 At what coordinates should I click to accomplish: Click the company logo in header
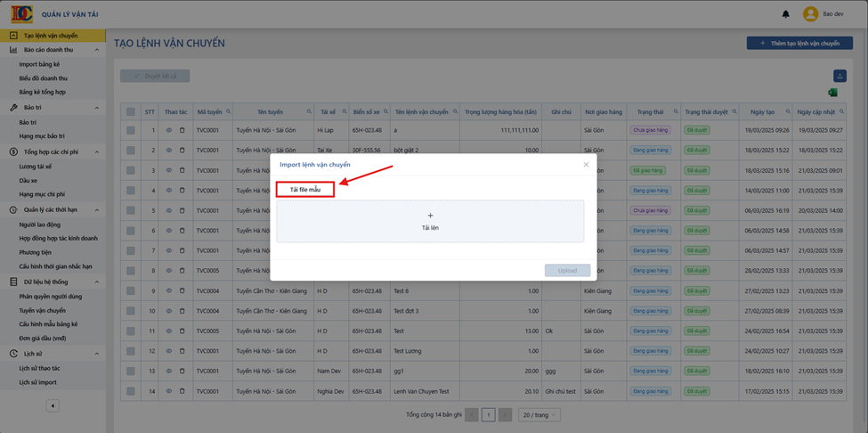point(22,14)
